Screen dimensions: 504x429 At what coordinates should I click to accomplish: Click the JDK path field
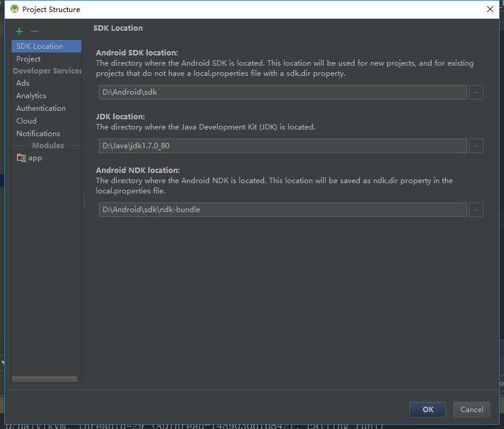pos(283,146)
